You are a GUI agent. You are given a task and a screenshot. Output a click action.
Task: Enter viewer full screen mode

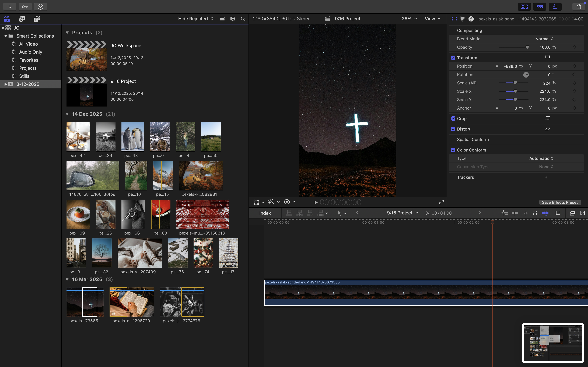(x=441, y=202)
